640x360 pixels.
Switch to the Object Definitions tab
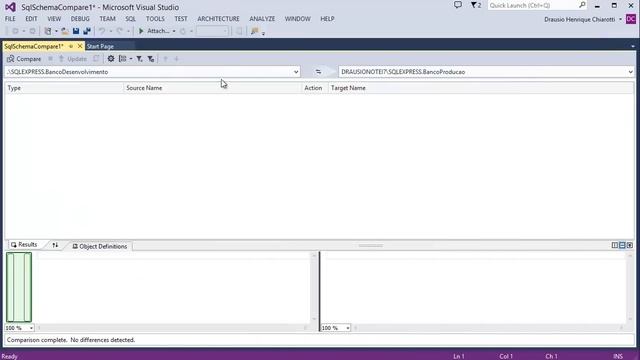[100, 246]
